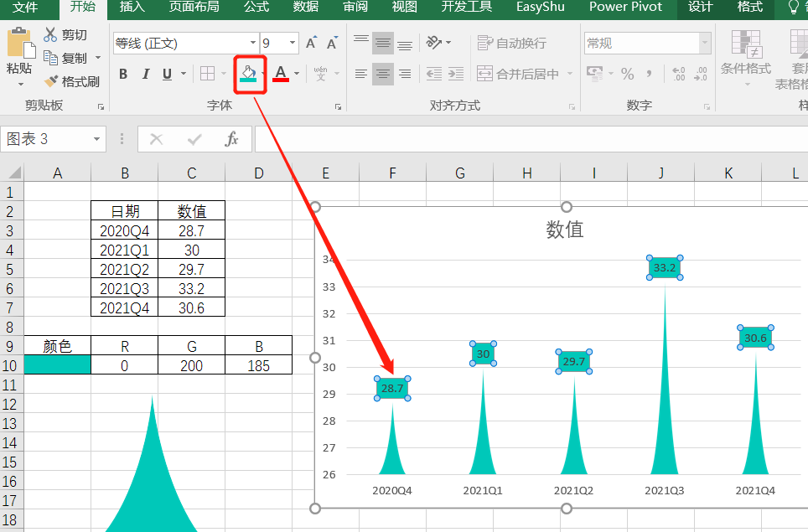Open the number format dropdown 常规
This screenshot has height=532, width=808.
(705, 43)
